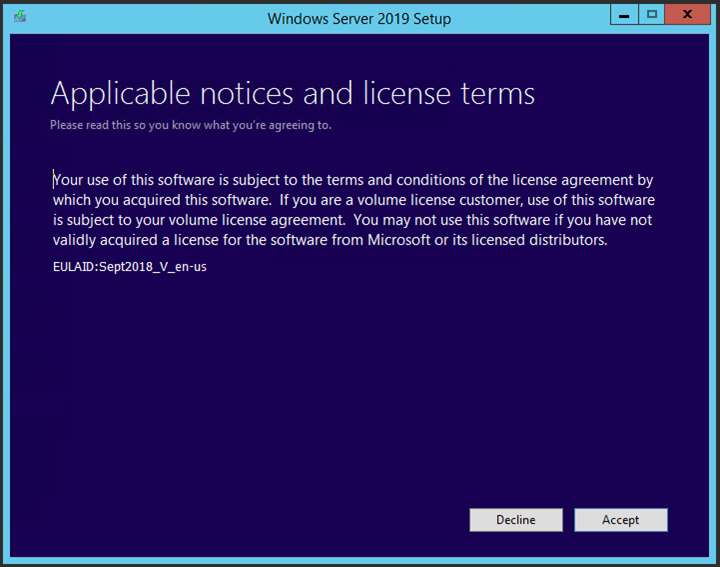The image size is (720, 567).
Task: Close the Windows Server 2019 Setup window
Action: click(687, 15)
